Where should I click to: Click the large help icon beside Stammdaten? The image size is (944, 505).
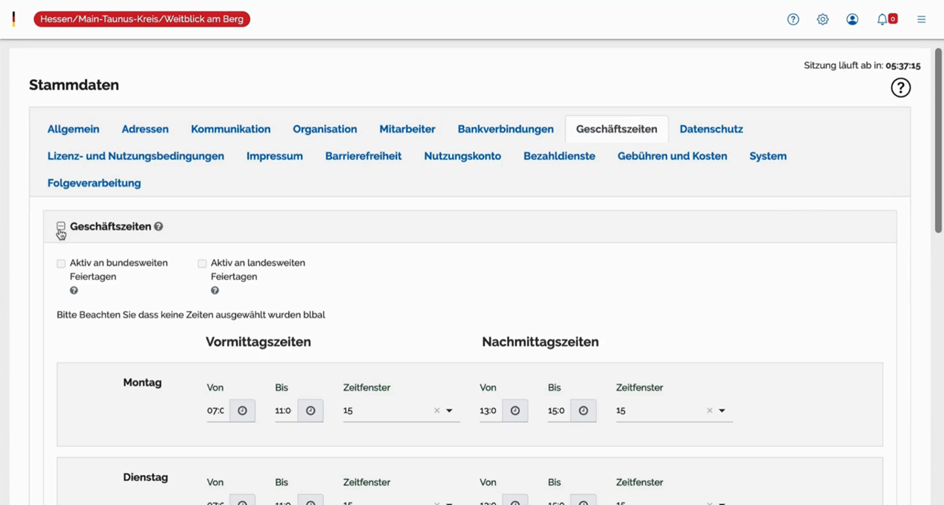tap(900, 88)
